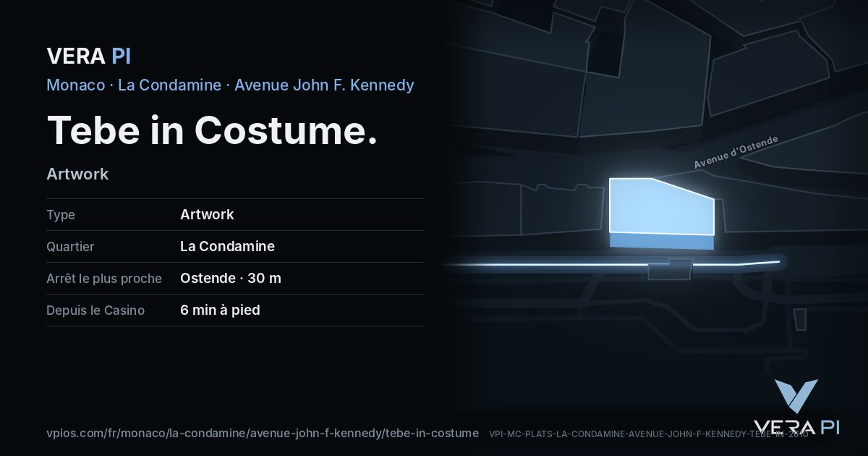
Task: Click the Arrêt le plus proche label
Action: pyautogui.click(x=104, y=278)
